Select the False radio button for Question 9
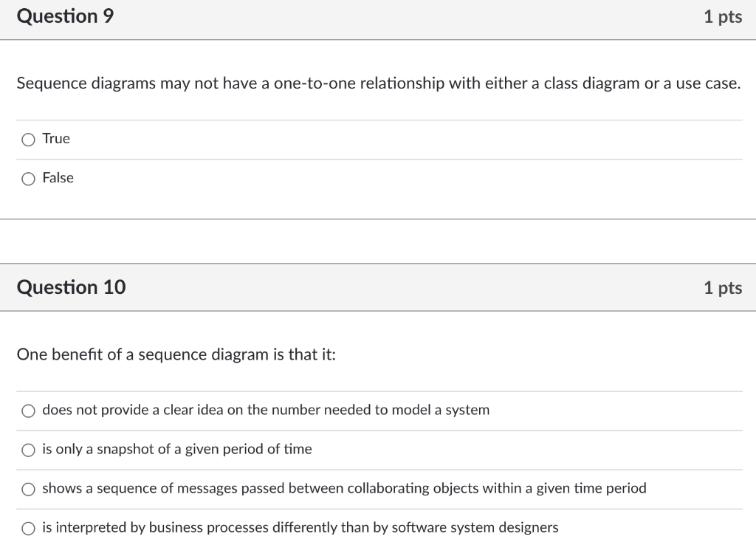The width and height of the screenshot is (756, 559). pos(27,178)
